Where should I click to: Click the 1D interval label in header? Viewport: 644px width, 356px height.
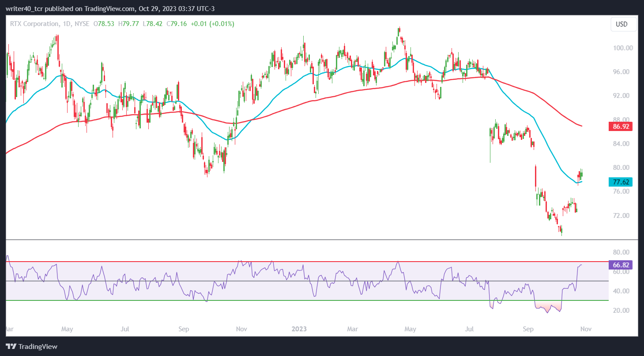67,24
